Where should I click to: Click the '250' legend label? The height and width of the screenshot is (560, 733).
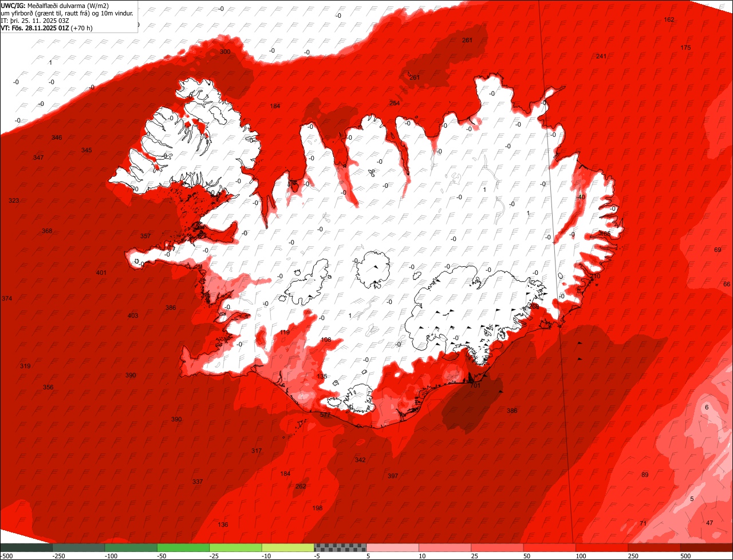(633, 556)
